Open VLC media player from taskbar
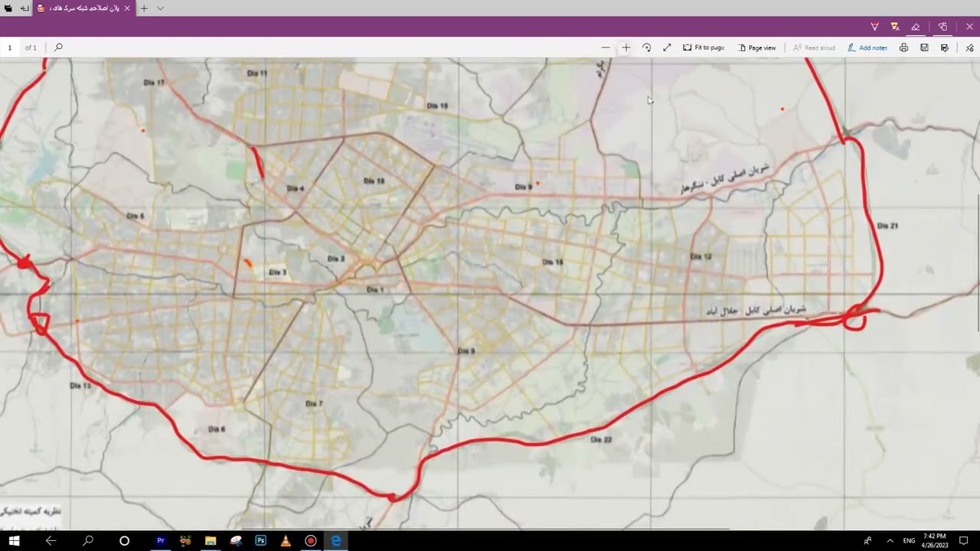Screen dimensions: 980x551 tap(286, 540)
